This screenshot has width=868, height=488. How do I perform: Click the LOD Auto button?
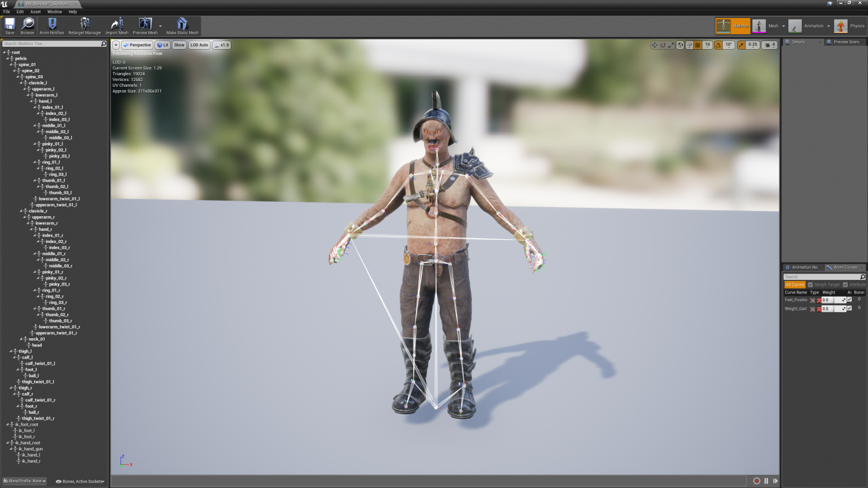199,45
